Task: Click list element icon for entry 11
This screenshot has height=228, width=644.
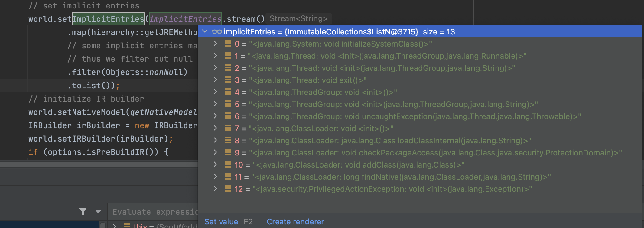Action: [228, 177]
